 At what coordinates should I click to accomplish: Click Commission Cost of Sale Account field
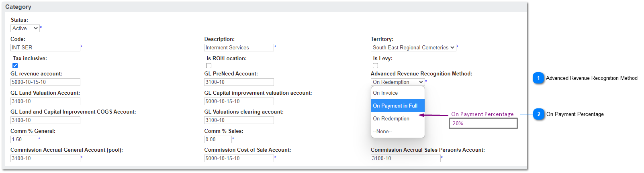click(239, 158)
